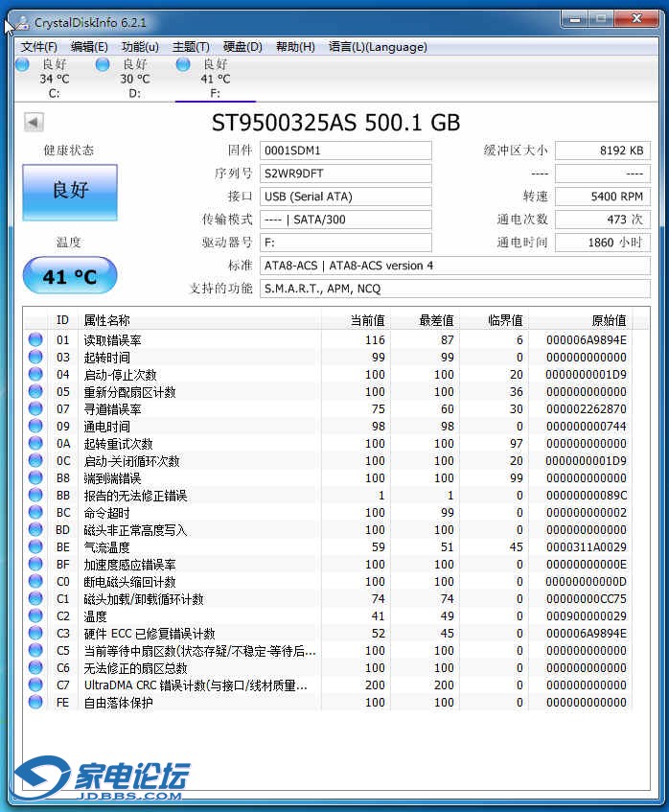Click the 属性名称 column header
The height and width of the screenshot is (812, 669).
(x=199, y=320)
